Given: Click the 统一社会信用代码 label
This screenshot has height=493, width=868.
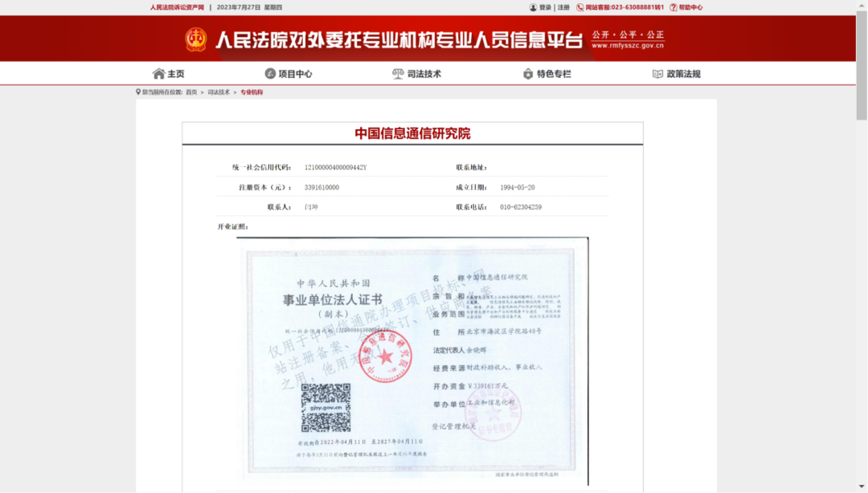Looking at the screenshot, I should (262, 167).
